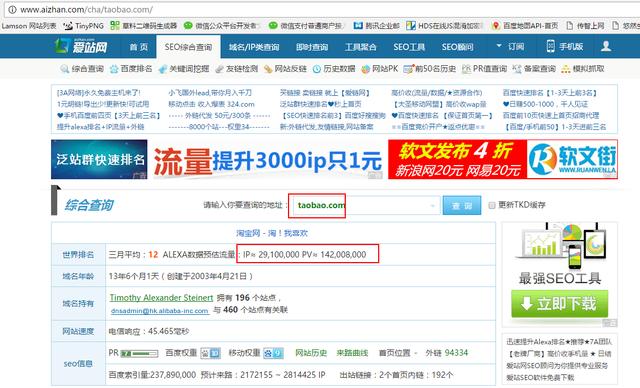
Task: Select the SEO工具 nav tab
Action: [x=409, y=47]
